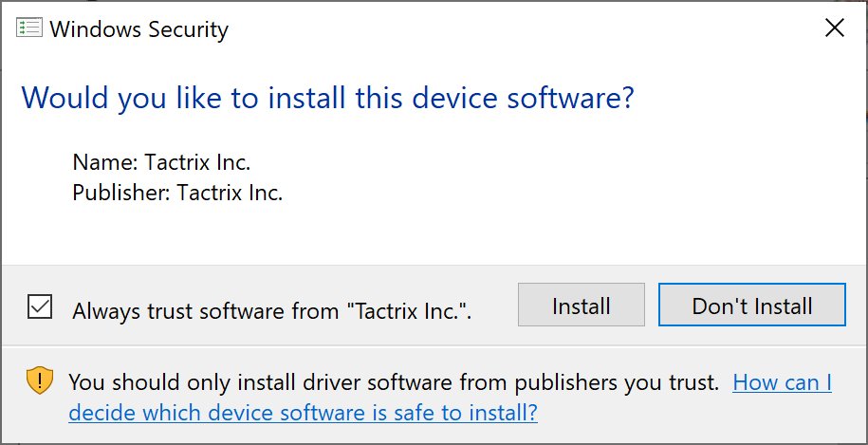Choose Don't Install

point(751,305)
